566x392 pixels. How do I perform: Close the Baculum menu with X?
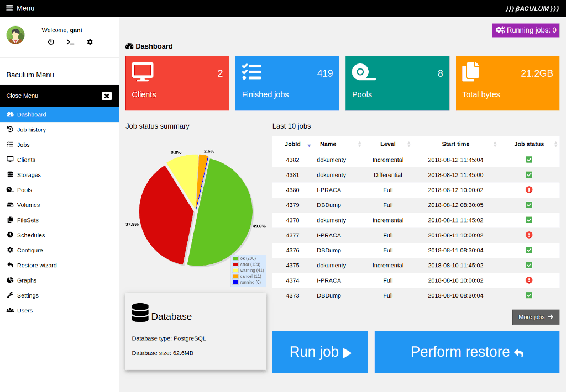coord(107,96)
